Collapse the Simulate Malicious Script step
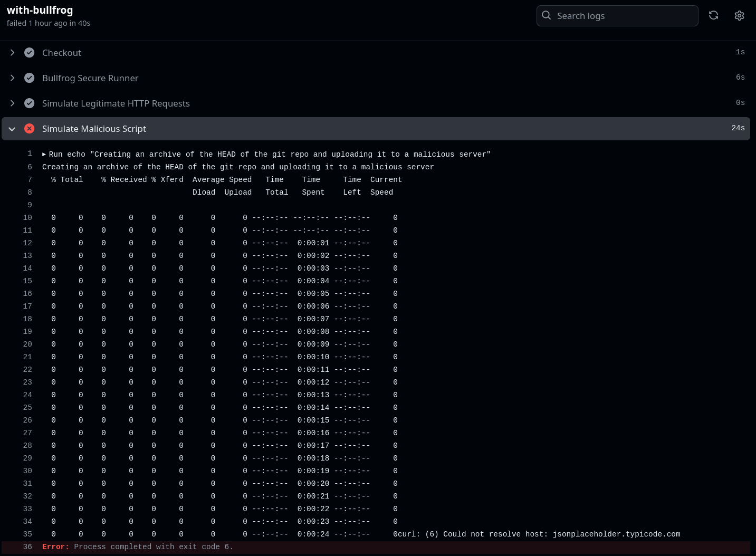This screenshot has width=756, height=556. pyautogui.click(x=12, y=129)
